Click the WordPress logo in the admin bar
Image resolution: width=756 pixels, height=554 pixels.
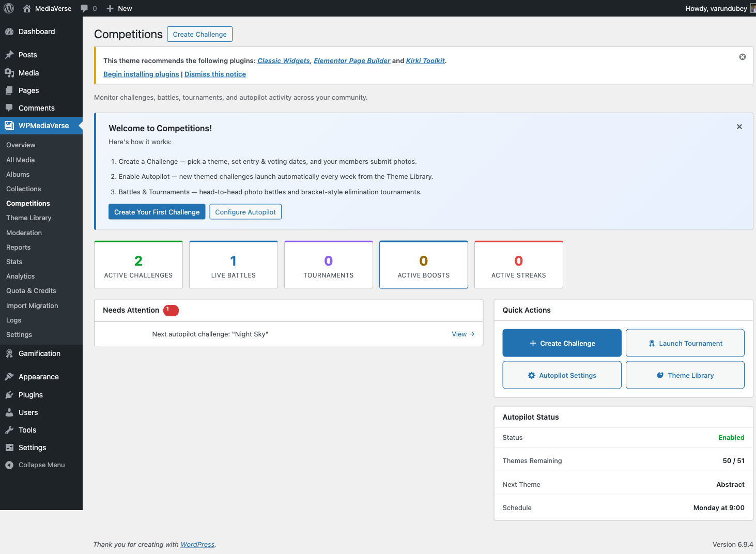tap(8, 8)
